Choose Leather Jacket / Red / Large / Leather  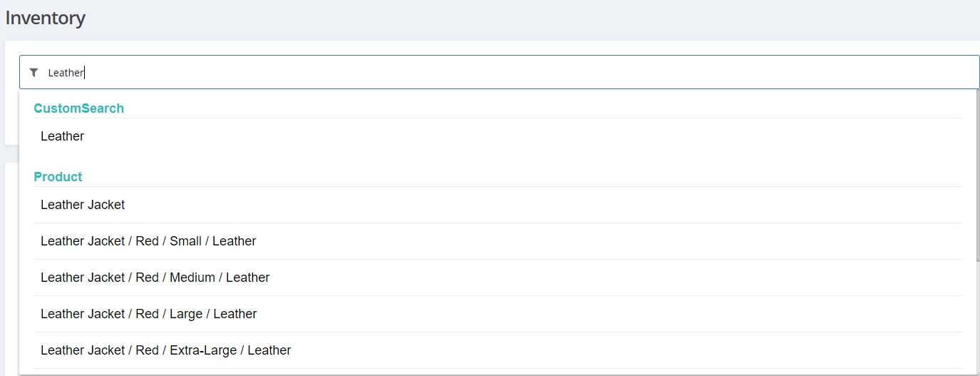coord(148,314)
